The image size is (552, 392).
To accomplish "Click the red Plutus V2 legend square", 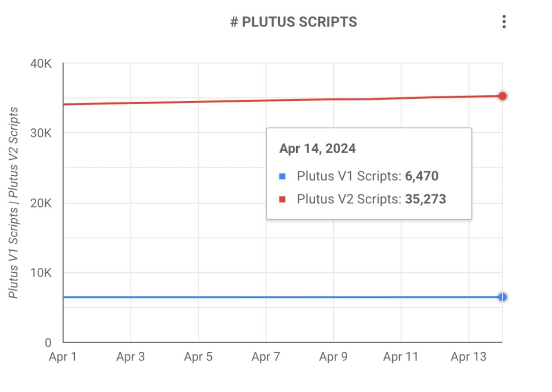I will pos(282,199).
